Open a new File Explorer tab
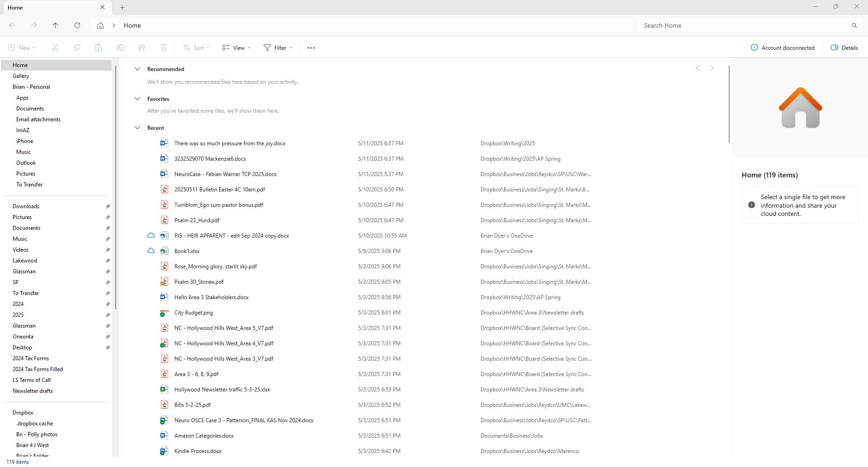This screenshot has height=467, width=868. [122, 7]
